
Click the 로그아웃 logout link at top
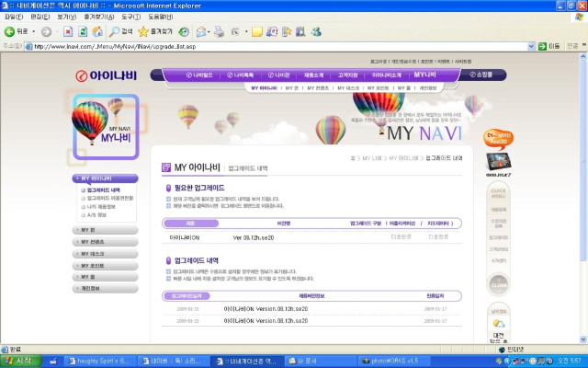(379, 62)
